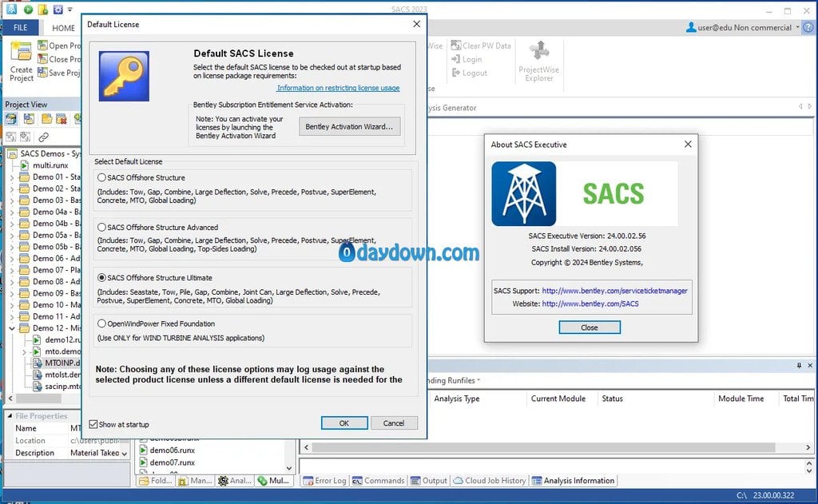818x504 pixels.
Task: Open the FILE ribbon tab
Action: click(x=20, y=28)
